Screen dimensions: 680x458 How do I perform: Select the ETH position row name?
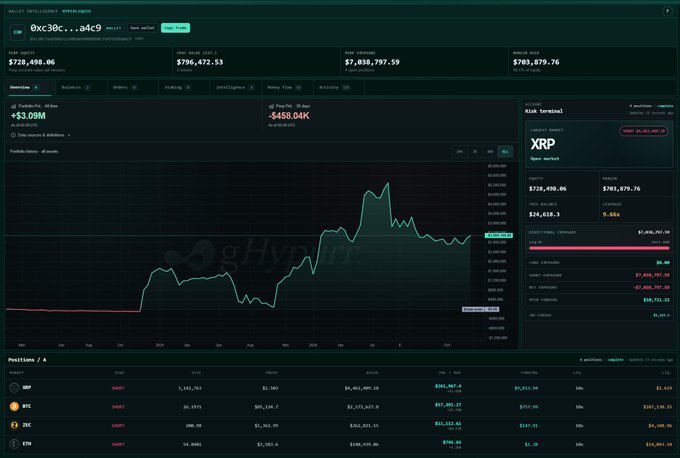pos(26,444)
